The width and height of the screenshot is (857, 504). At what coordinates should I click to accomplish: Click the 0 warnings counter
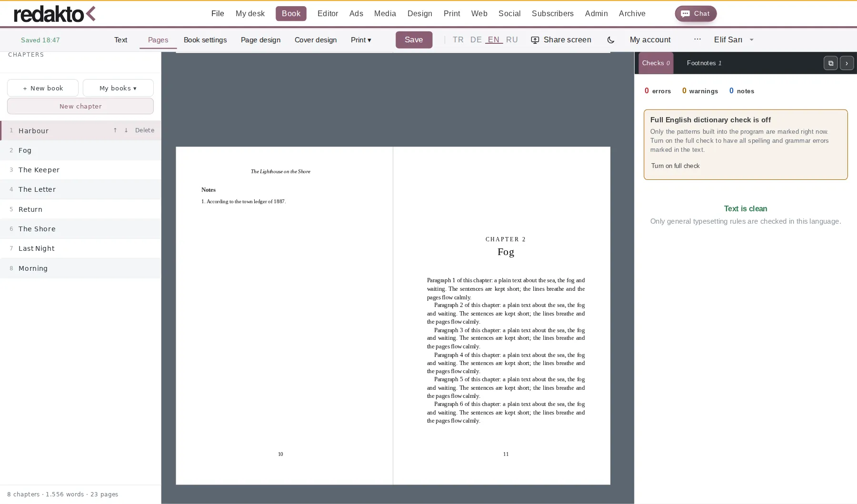coord(700,91)
